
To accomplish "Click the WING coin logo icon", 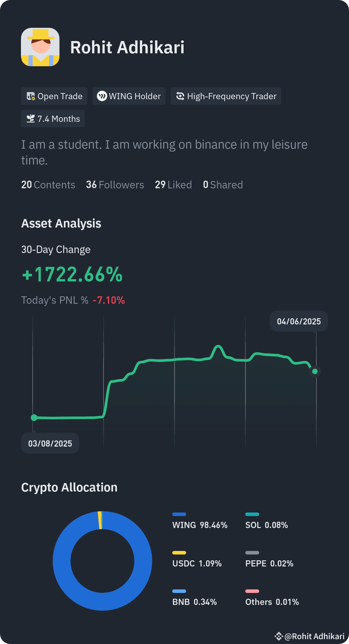I will tap(102, 96).
